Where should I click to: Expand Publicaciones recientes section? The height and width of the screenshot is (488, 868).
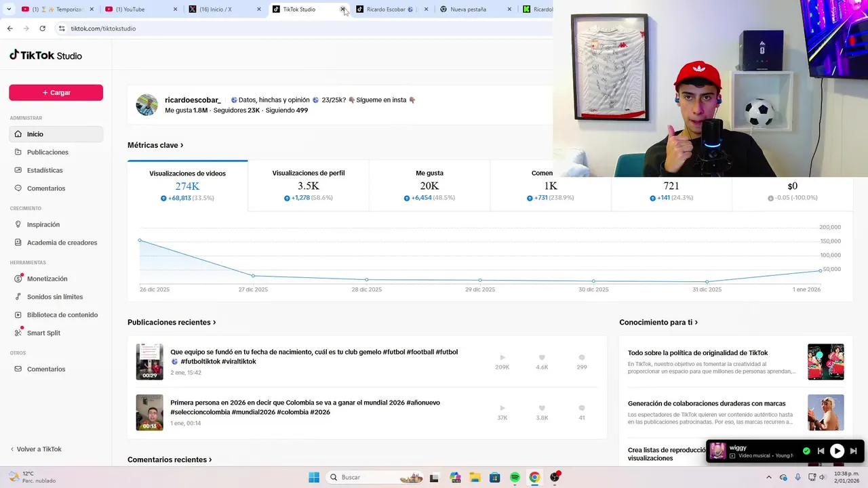tap(172, 323)
